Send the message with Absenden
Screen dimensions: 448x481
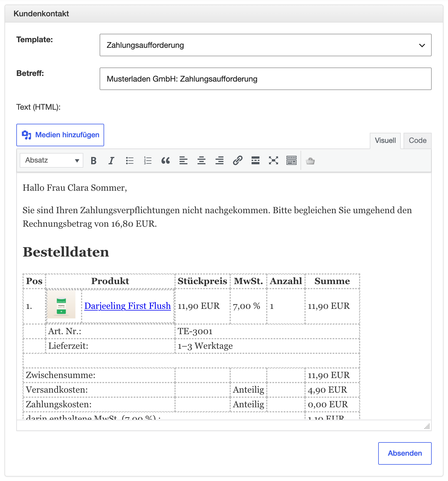pos(405,453)
